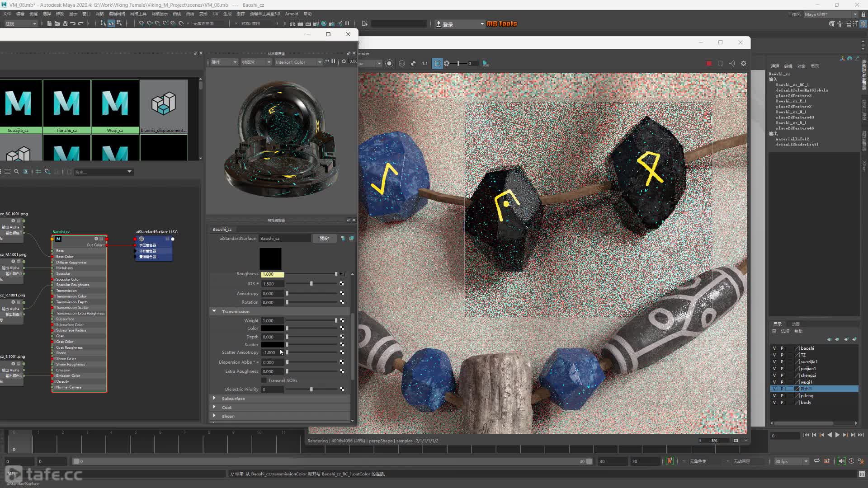Click the Suozijia_cz material swatch
The width and height of the screenshot is (868, 488).
click(x=18, y=107)
